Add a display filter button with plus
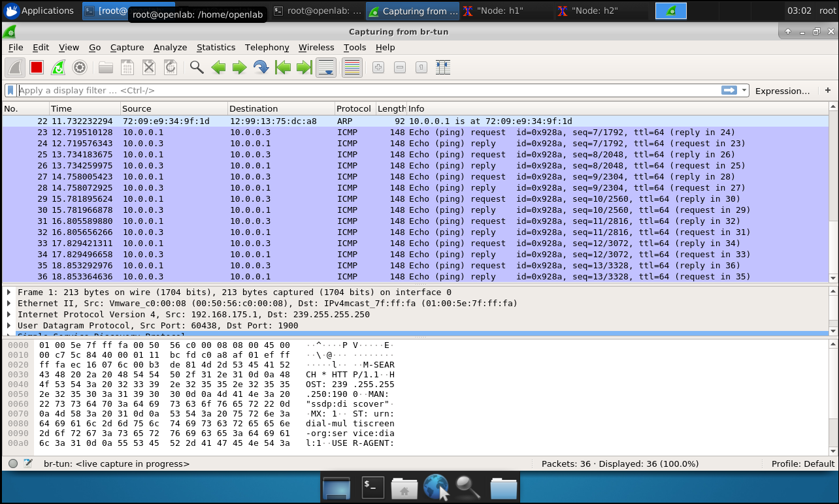839x504 pixels. tap(828, 91)
